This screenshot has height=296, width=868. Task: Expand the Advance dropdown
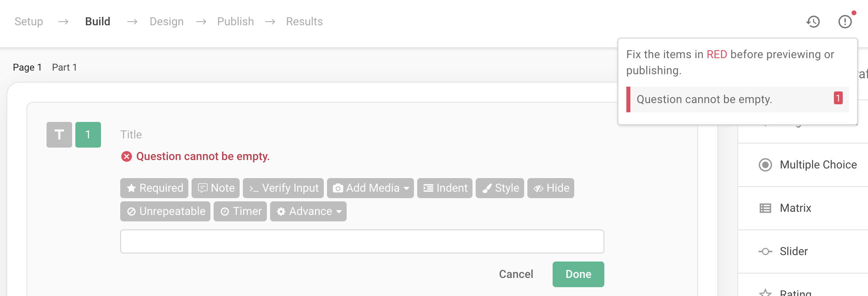pyautogui.click(x=308, y=211)
